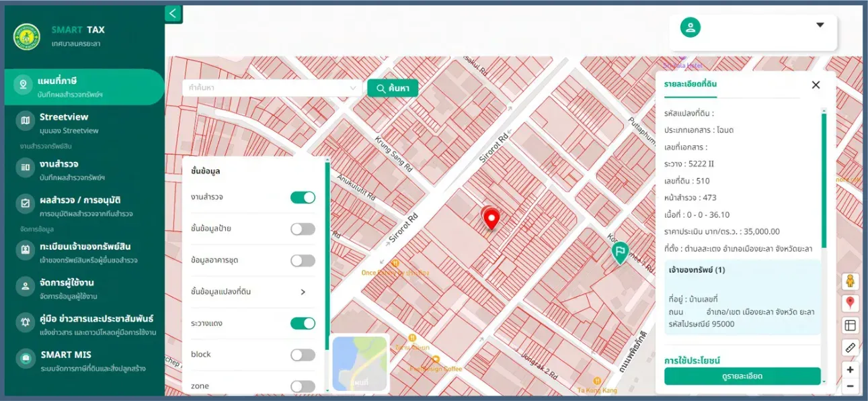The height and width of the screenshot is (401, 868).
Task: Turn off the งานสำรวจ layer toggle
Action: 303,197
